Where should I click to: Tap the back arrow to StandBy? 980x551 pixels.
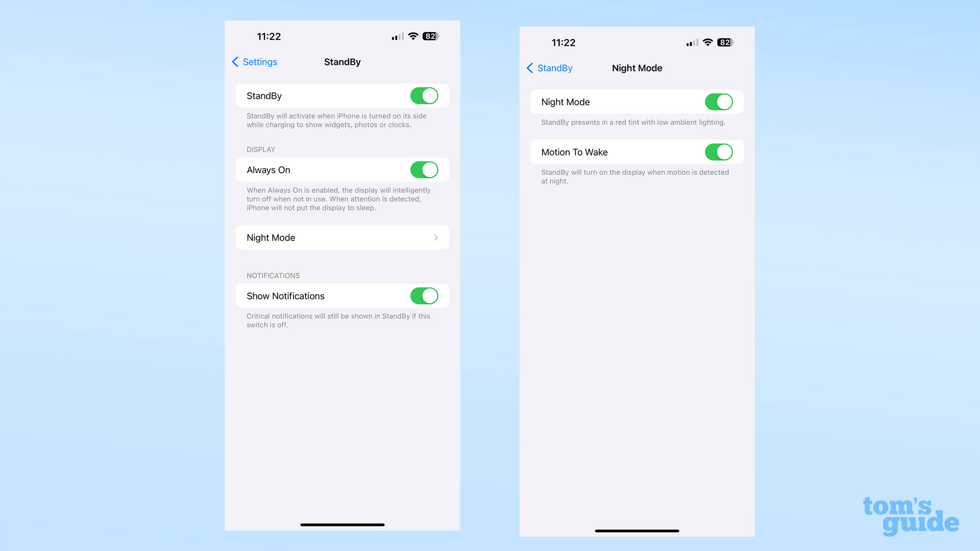coord(548,68)
